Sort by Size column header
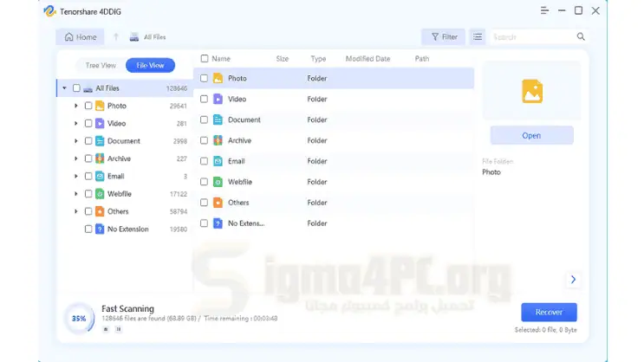This screenshot has height=362, width=644. pyautogui.click(x=283, y=59)
